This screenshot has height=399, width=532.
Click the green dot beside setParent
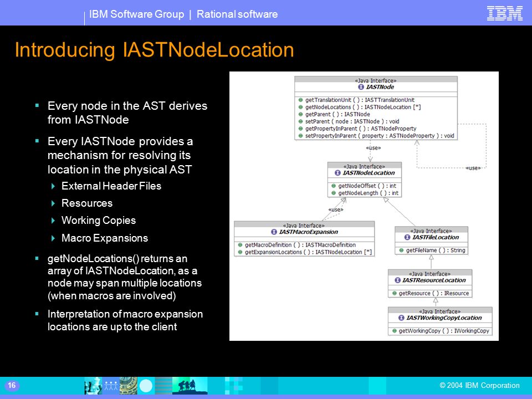pyautogui.click(x=300, y=121)
